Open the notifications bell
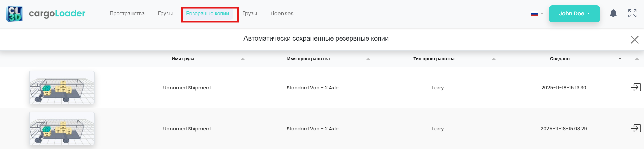This screenshot has height=149, width=644. pos(613,13)
